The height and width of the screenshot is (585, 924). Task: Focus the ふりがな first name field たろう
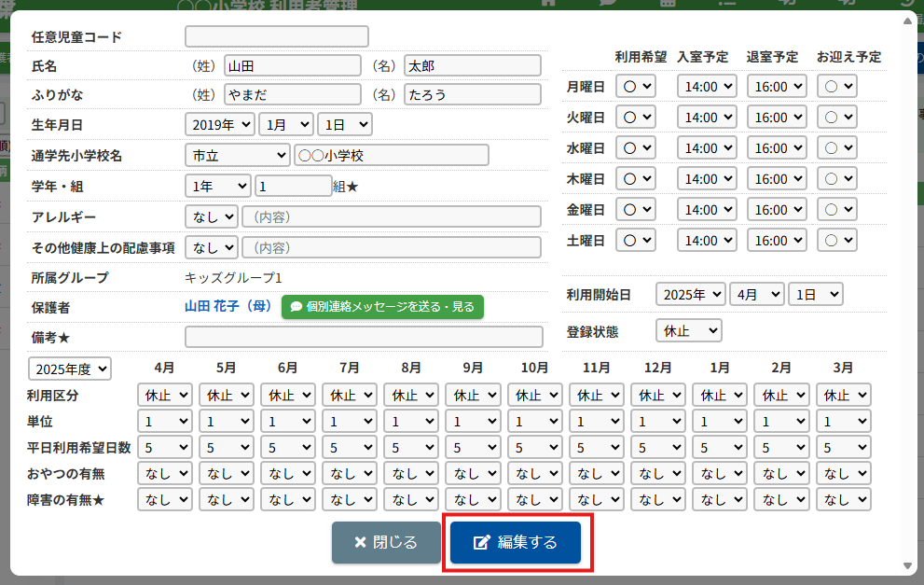point(472,94)
